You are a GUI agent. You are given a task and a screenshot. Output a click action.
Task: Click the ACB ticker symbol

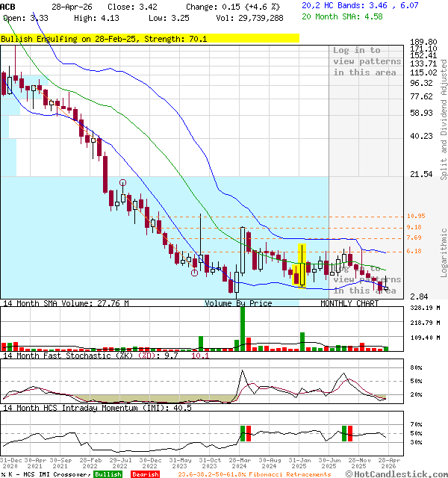click(8, 6)
